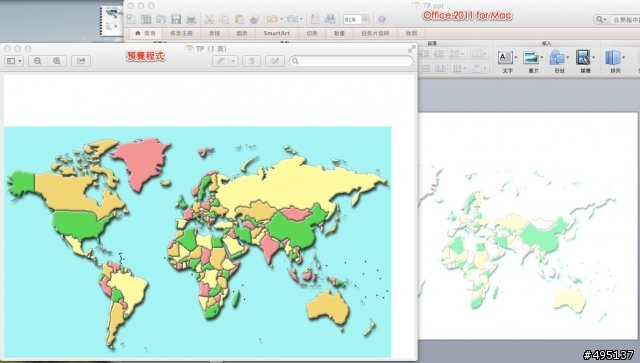Switch to the 切換 Transitions tab
The image size is (640, 363).
312,33
